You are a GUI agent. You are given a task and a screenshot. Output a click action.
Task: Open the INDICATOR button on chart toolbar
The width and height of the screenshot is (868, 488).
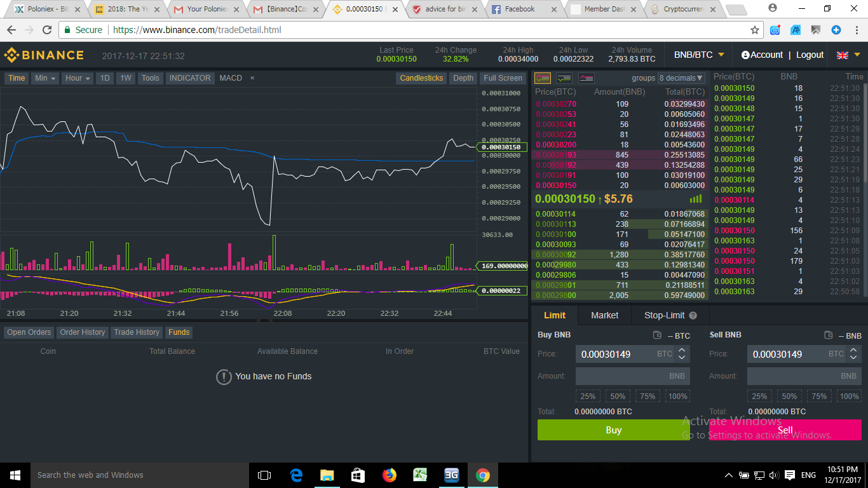tap(189, 78)
